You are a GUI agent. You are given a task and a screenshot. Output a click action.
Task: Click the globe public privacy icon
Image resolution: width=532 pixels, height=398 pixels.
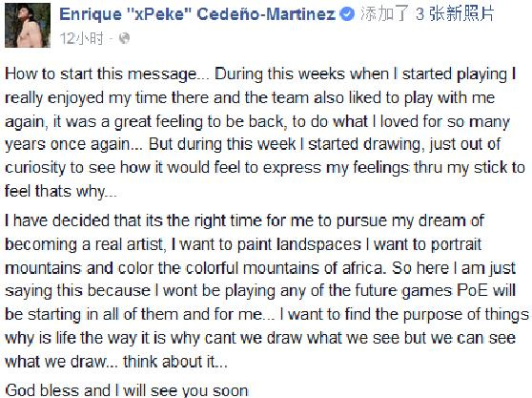pos(124,38)
